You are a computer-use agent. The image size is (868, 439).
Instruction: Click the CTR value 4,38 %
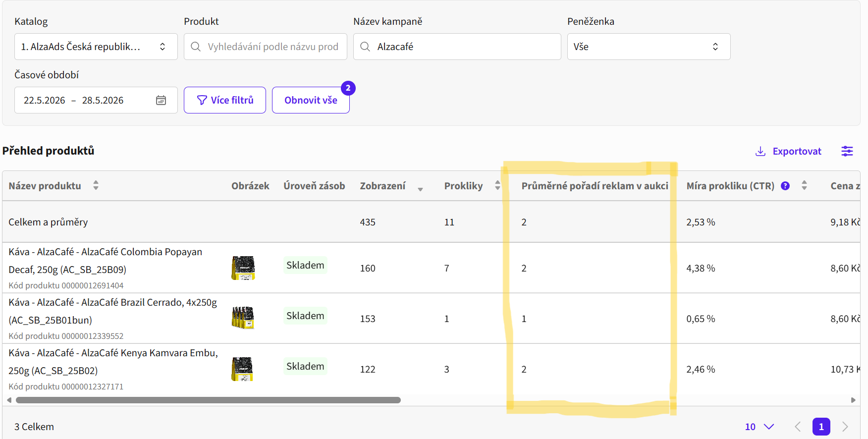point(701,268)
